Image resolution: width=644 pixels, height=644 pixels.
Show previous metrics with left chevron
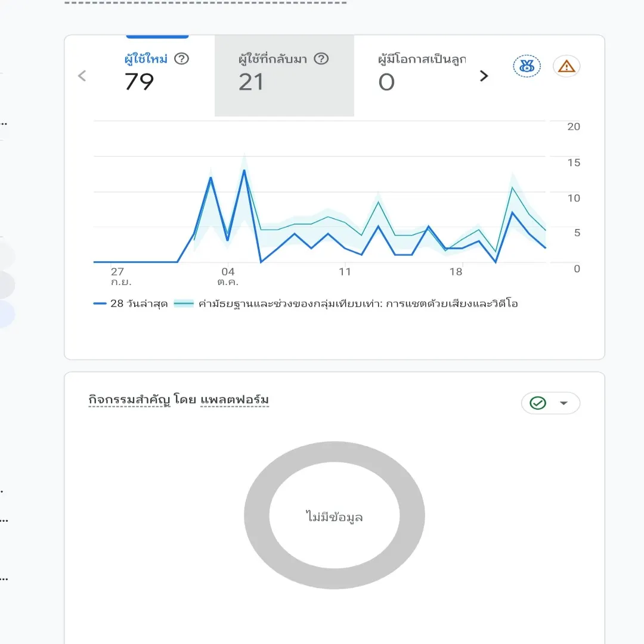click(82, 76)
